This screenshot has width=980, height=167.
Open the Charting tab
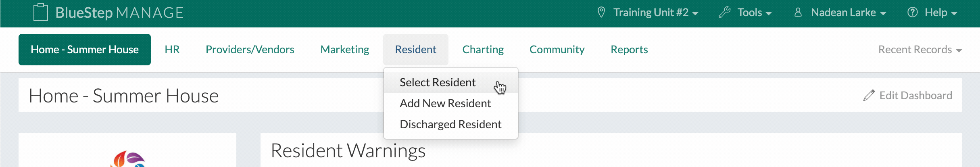(x=483, y=50)
